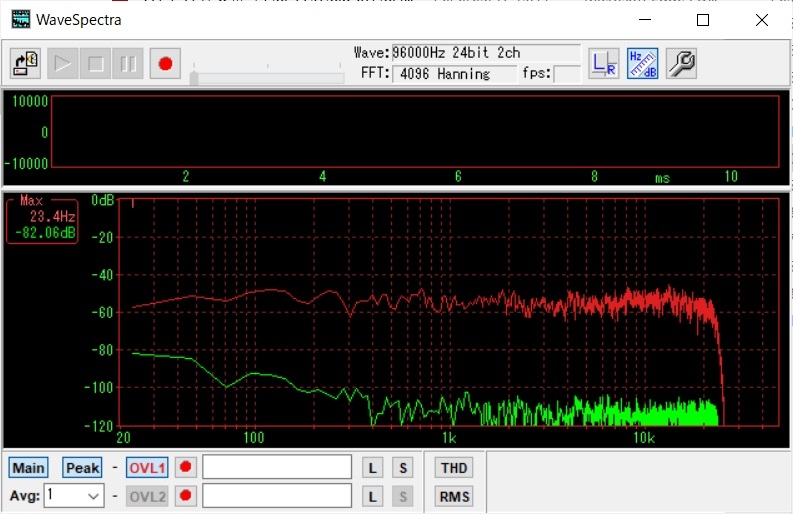Click the RMS button
This screenshot has width=793, height=514.
[x=453, y=496]
